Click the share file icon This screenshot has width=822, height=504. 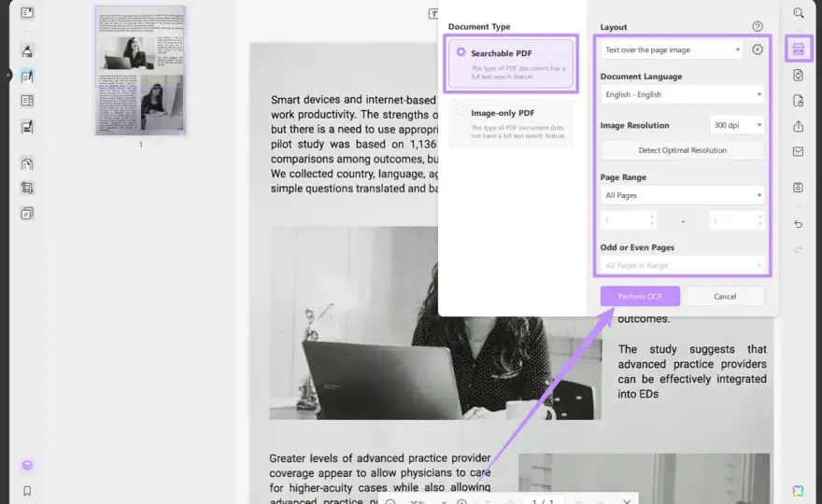pos(798,126)
